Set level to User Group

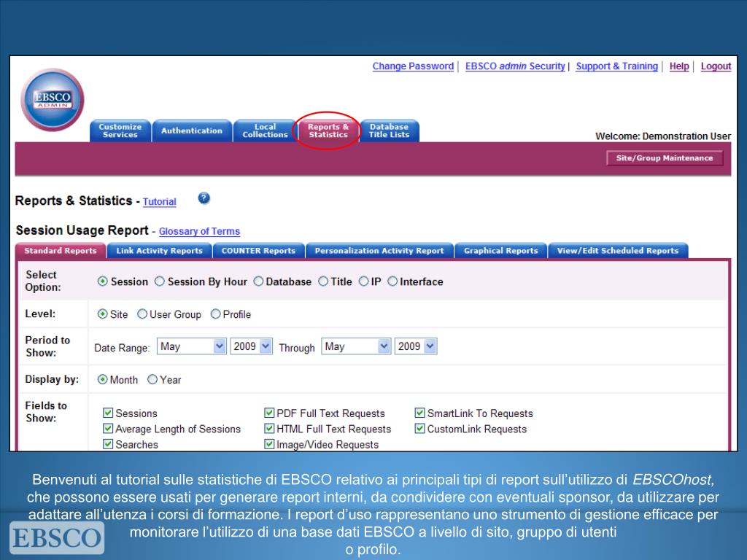(142, 314)
